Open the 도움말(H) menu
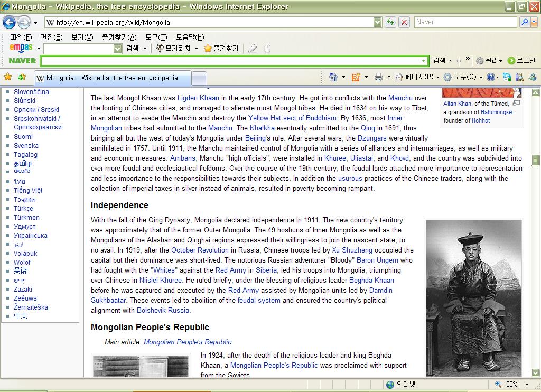 click(x=190, y=37)
